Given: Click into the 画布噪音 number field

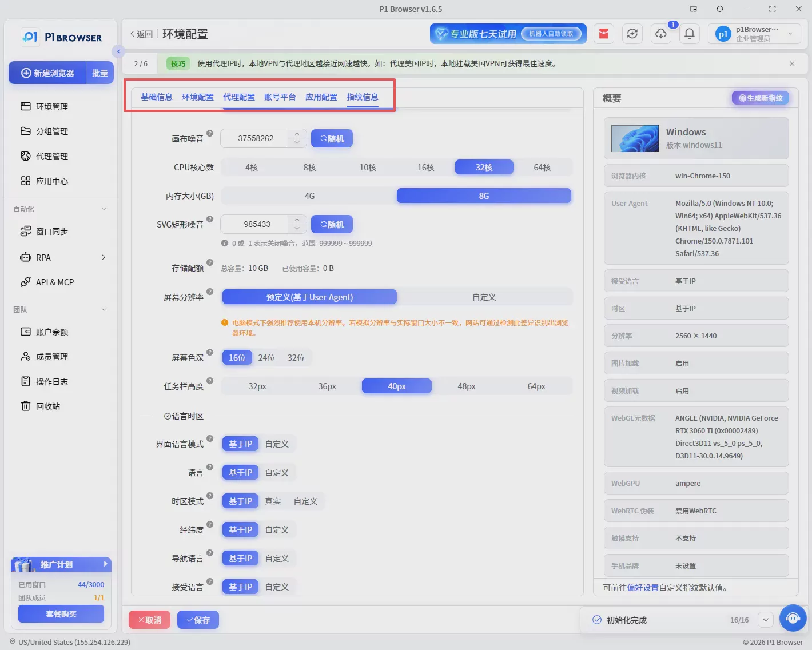Looking at the screenshot, I should tap(255, 139).
